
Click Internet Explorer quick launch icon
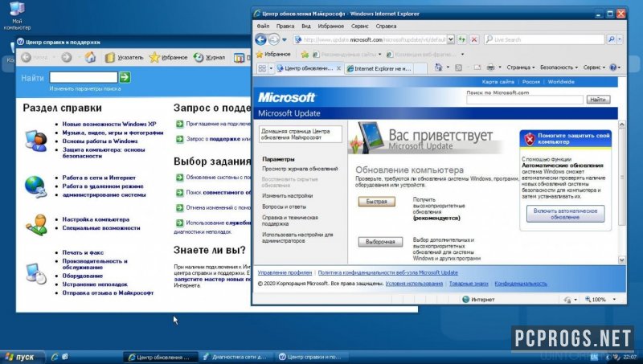click(54, 357)
